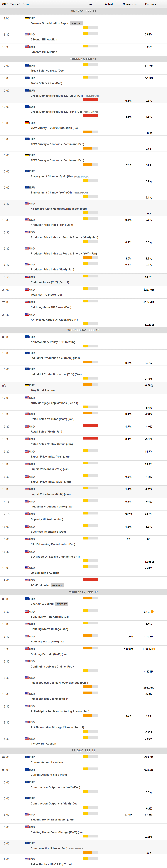Click the EU flag for Non-Monetary Policy ECB Meeting

click(x=27, y=337)
